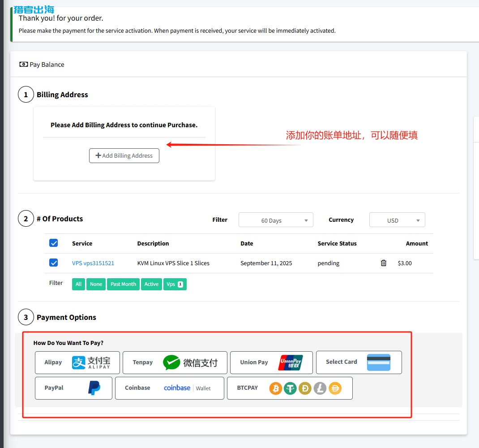Delete the KVM Linux VPS item with trash icon

(x=384, y=263)
